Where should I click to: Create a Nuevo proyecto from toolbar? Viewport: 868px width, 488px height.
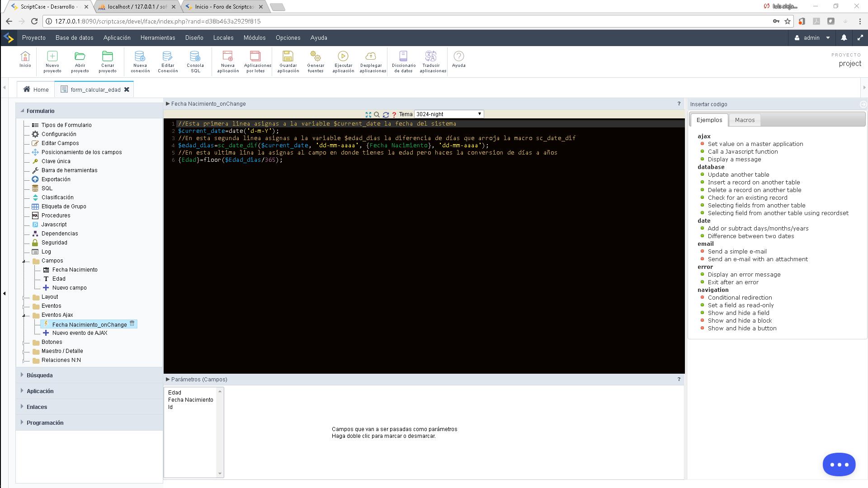52,61
